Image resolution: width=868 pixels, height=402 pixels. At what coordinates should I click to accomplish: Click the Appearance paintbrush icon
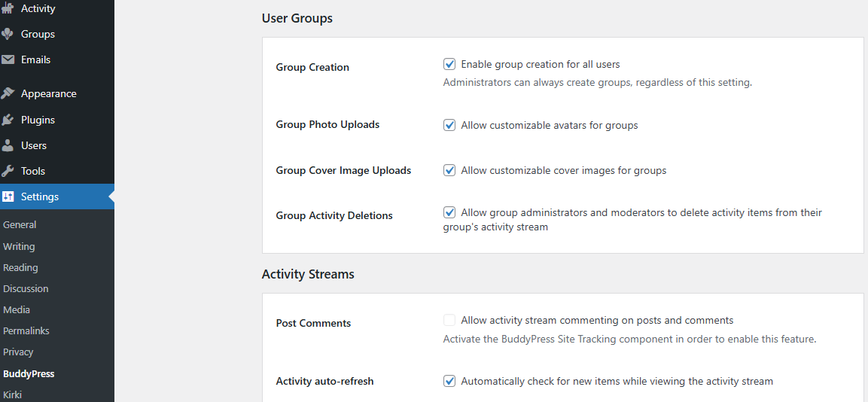[x=8, y=93]
